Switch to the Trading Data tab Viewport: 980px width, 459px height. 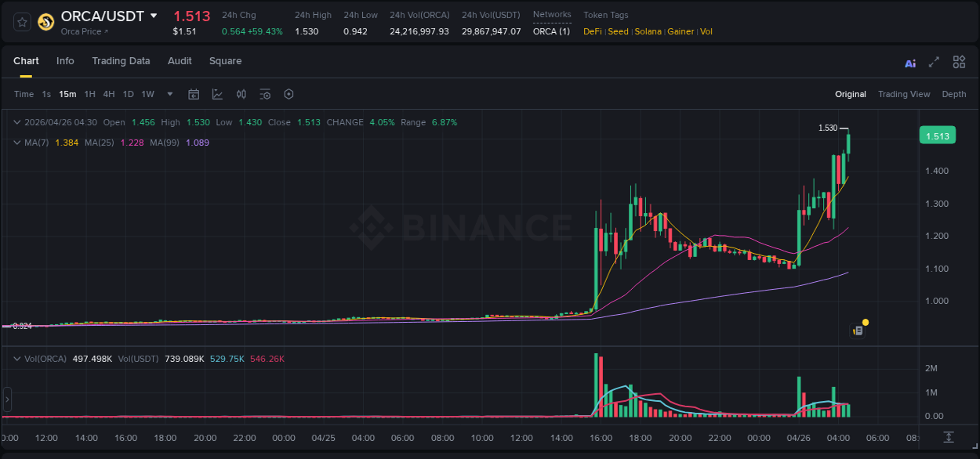click(x=122, y=61)
